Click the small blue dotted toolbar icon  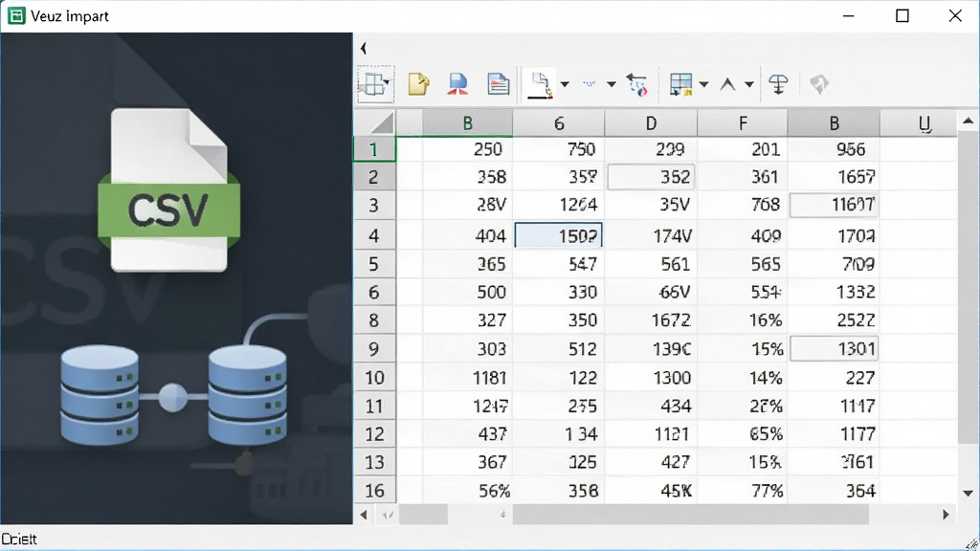click(589, 84)
